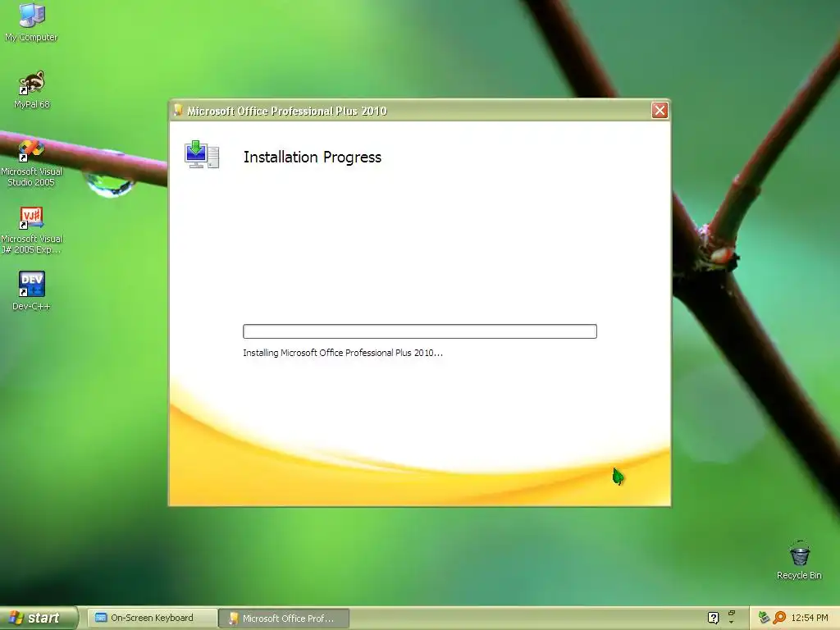The width and height of the screenshot is (840, 630).
Task: Switch to On-Screen Keyboard taskbar button
Action: (152, 618)
